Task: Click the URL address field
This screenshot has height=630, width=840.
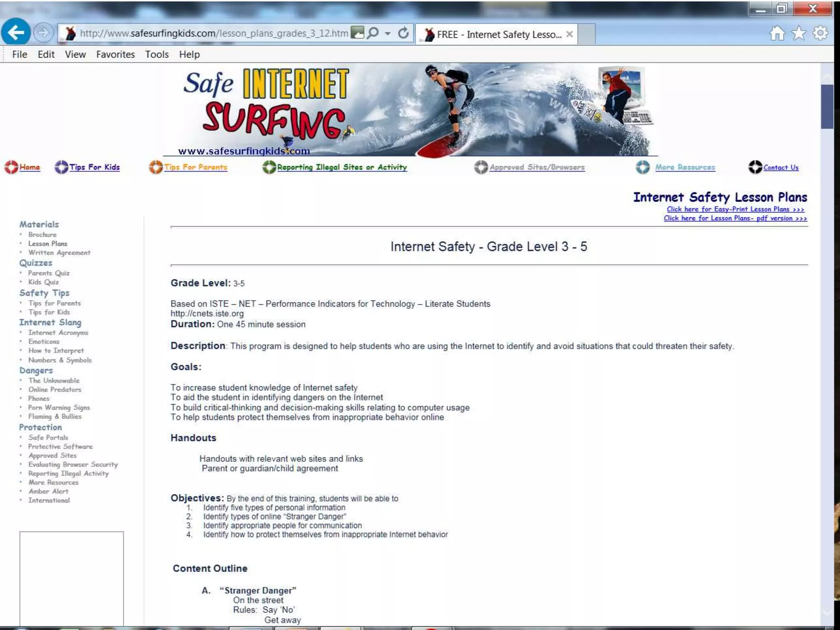Action: click(x=213, y=33)
